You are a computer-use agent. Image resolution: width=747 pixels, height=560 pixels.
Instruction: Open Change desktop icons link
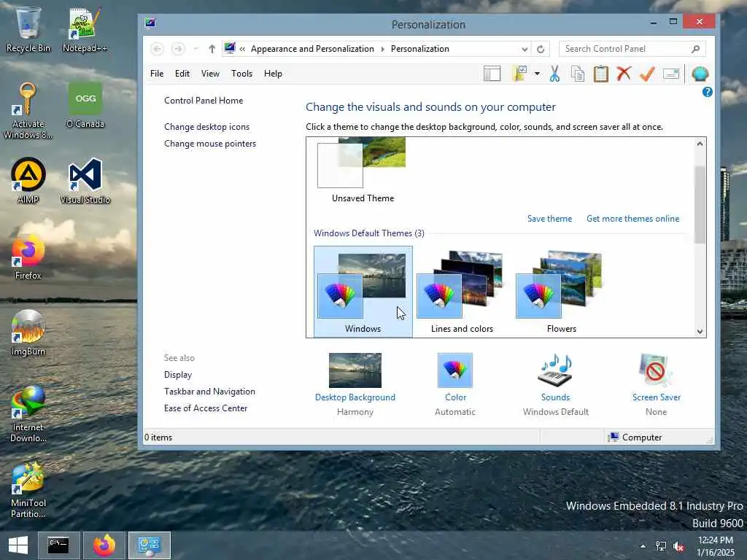[206, 127]
